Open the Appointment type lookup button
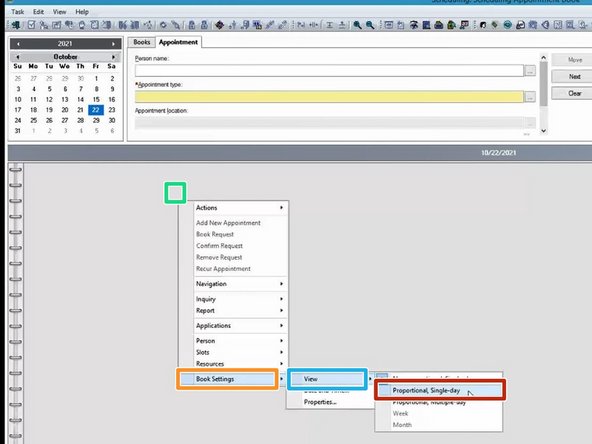Screen dimensions: 592x444 530,97
